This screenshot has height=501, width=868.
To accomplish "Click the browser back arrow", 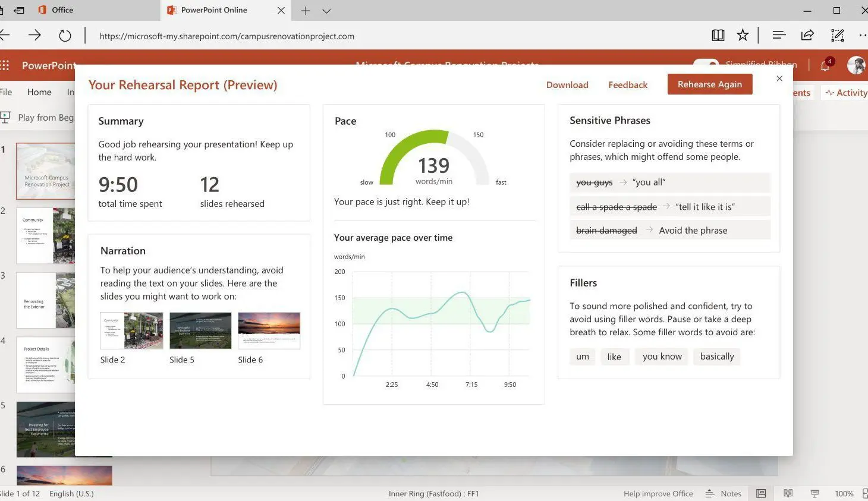I will click(x=5, y=36).
